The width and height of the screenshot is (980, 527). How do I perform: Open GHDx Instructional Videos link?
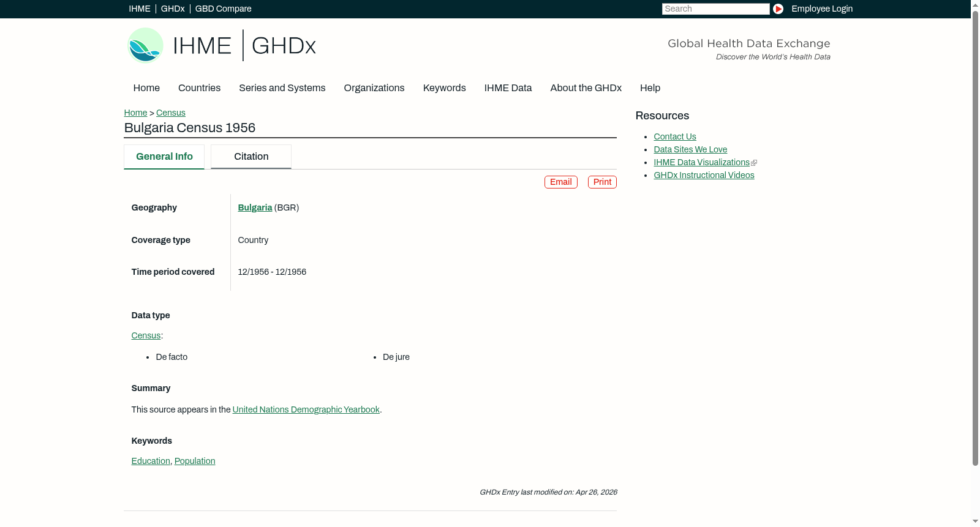click(x=704, y=176)
